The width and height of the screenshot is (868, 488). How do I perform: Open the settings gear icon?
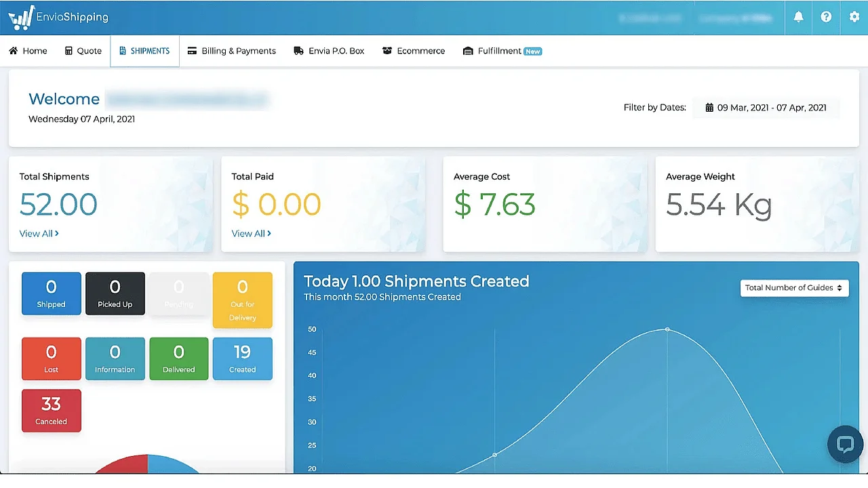point(854,17)
